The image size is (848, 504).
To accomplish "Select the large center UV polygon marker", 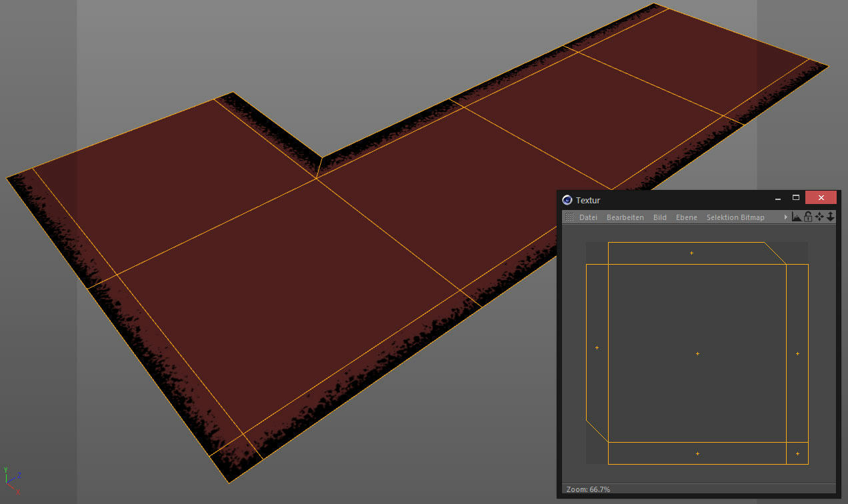I will coord(697,353).
